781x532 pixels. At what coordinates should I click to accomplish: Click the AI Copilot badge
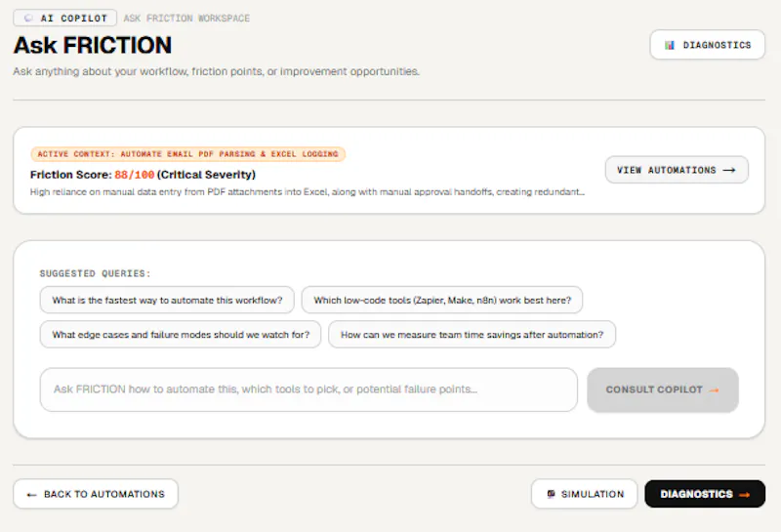click(65, 18)
